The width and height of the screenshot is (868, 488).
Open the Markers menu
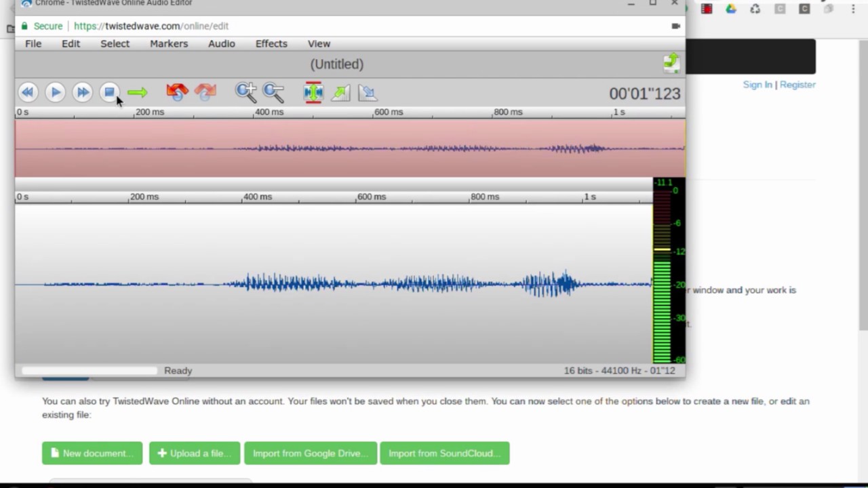click(x=169, y=43)
